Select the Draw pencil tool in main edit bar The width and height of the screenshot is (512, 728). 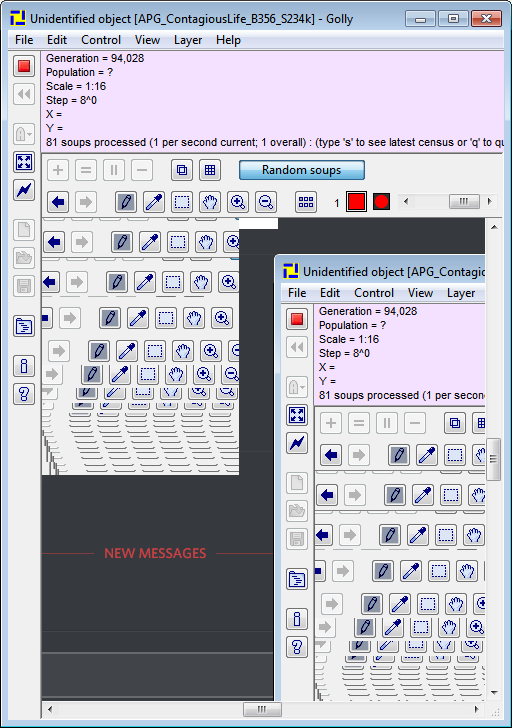(126, 202)
